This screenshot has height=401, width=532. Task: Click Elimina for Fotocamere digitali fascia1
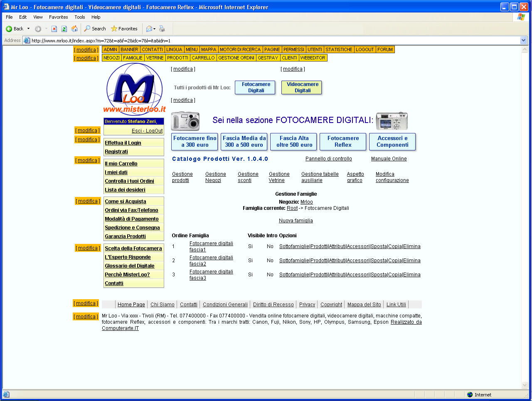click(x=412, y=246)
